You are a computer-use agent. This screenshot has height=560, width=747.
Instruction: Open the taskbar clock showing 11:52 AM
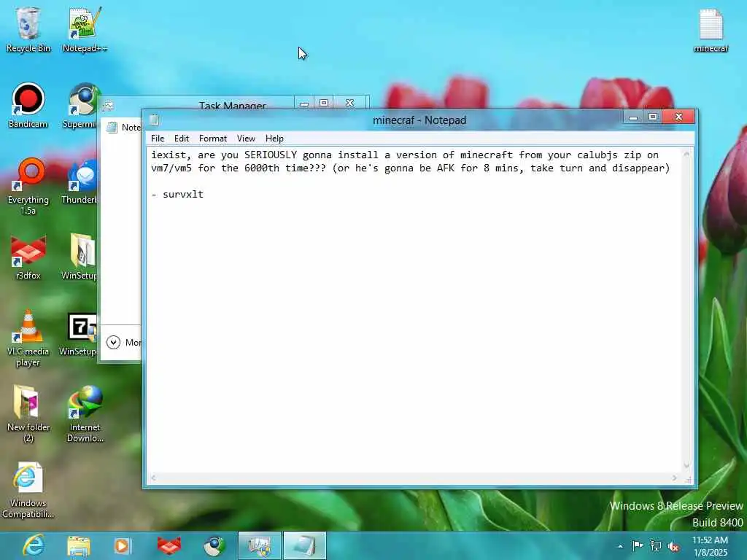(710, 545)
